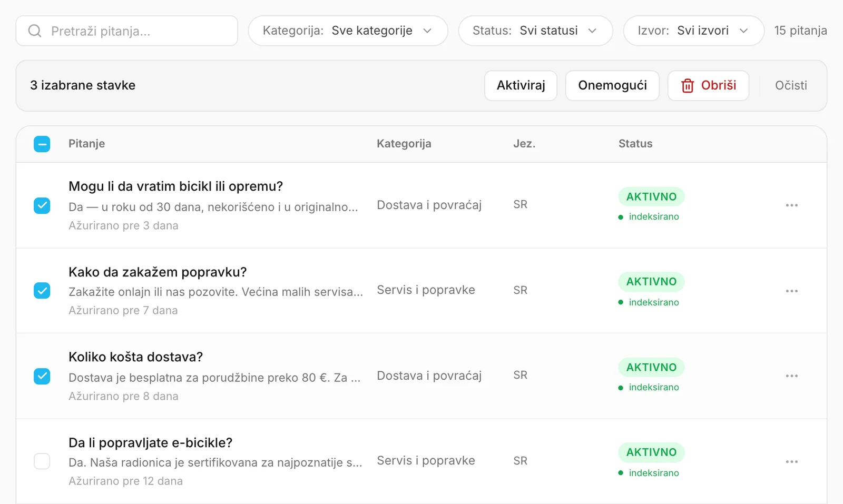Open more options for 'Da li popravljate e-bicikle' row
843x504 pixels.
(791, 461)
